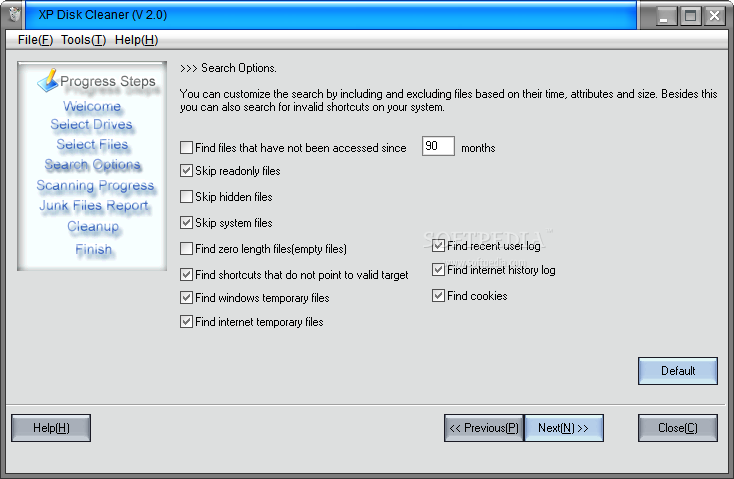Minimize the XP Disk Cleaner window
This screenshot has width=734, height=479.
[x=665, y=15]
